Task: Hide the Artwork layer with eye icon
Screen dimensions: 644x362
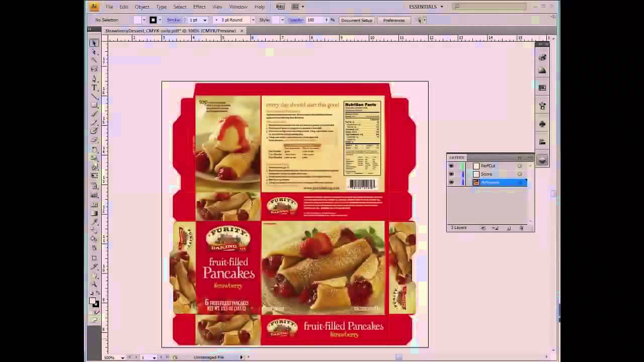Action: click(x=451, y=182)
